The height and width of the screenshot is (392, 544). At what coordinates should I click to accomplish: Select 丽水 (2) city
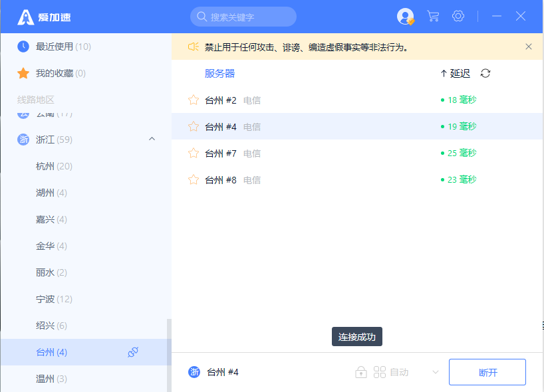tap(86, 272)
